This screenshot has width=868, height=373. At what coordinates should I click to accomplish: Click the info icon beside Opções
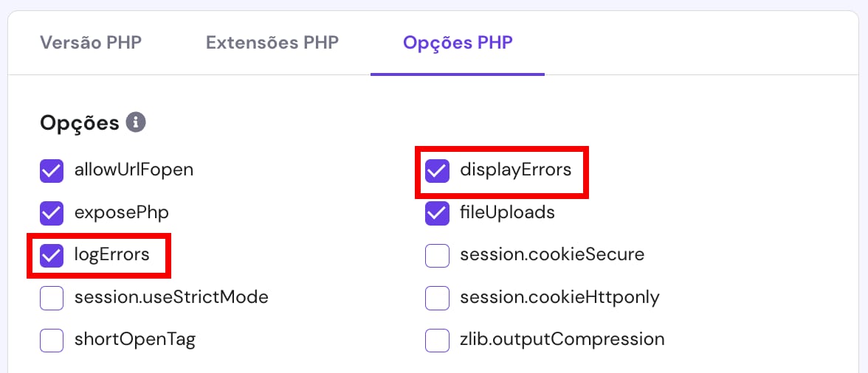[x=136, y=122]
